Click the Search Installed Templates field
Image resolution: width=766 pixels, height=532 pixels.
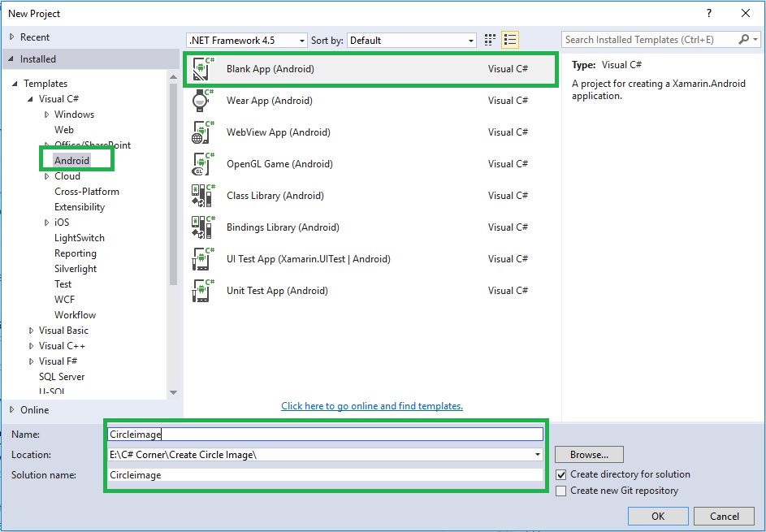[x=650, y=40]
